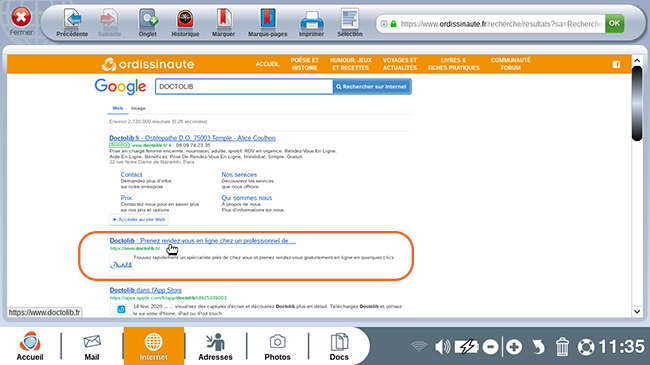650x365 pixels.
Task: Open a new tab with Onglet
Action: coord(148,23)
